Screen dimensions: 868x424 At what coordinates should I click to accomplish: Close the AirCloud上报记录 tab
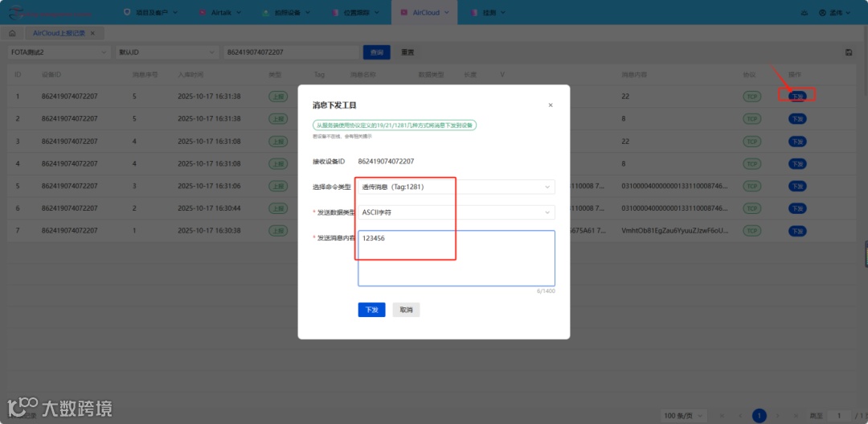92,33
